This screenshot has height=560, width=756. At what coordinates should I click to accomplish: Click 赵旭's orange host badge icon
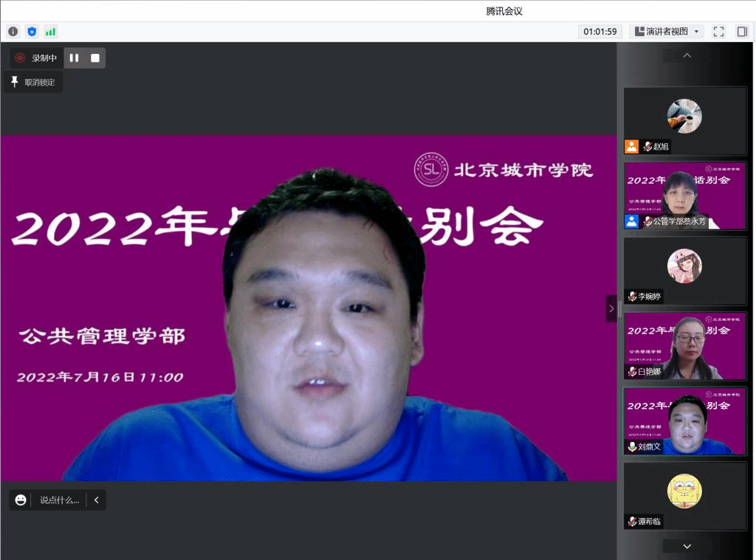pos(631,146)
